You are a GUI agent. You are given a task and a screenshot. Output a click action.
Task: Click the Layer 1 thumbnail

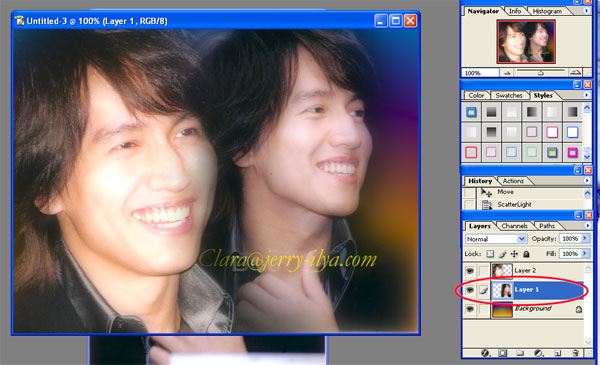(x=502, y=290)
